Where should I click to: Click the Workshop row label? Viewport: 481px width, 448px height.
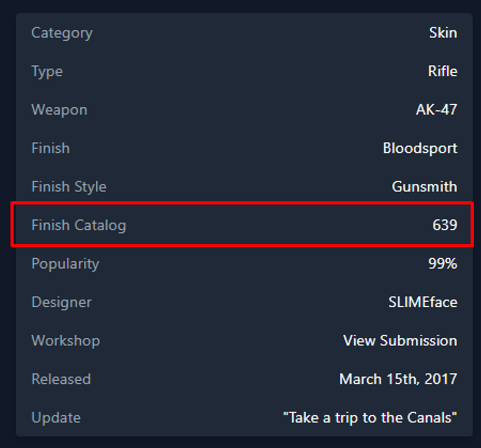[65, 341]
